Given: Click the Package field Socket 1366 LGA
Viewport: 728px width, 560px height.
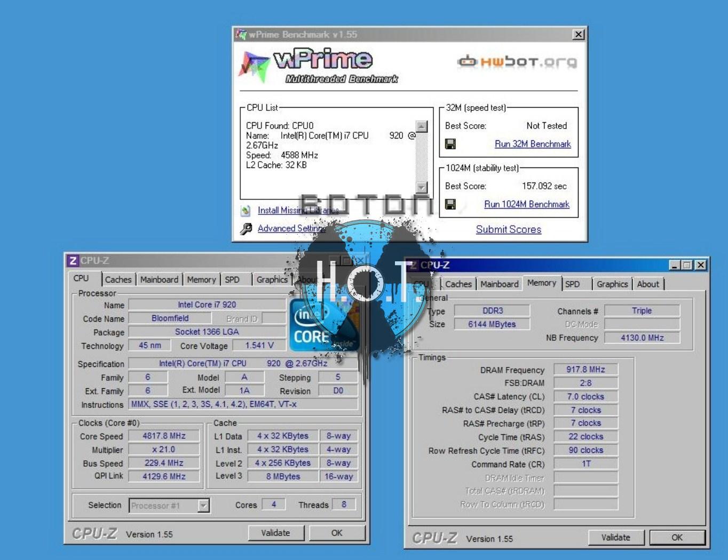Looking at the screenshot, I should pyautogui.click(x=207, y=332).
